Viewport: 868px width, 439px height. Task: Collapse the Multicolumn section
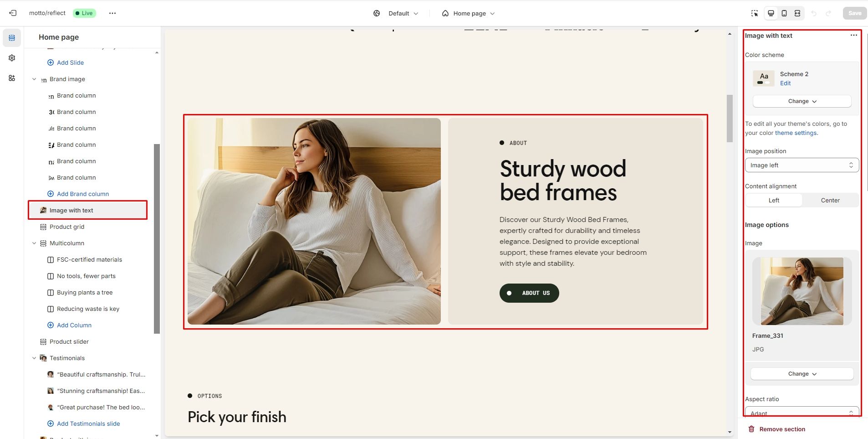34,243
